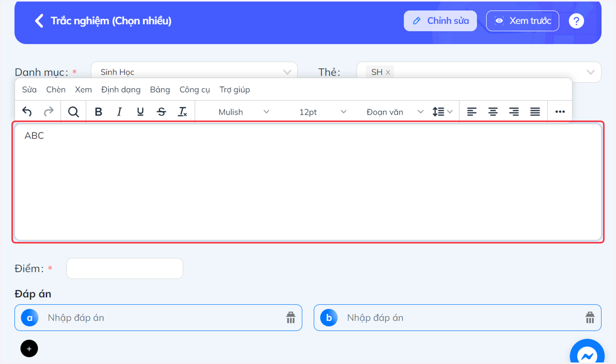
Task: Open Xem trước preview
Action: tap(523, 21)
